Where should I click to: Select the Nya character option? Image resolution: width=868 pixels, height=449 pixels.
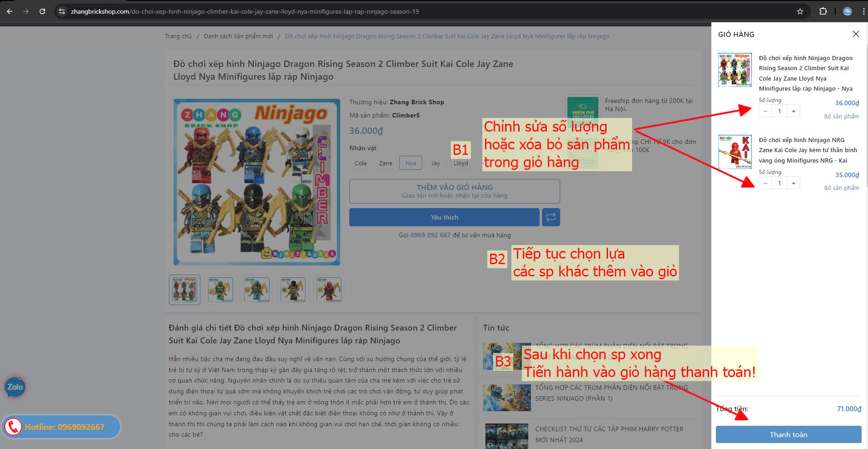coord(411,163)
